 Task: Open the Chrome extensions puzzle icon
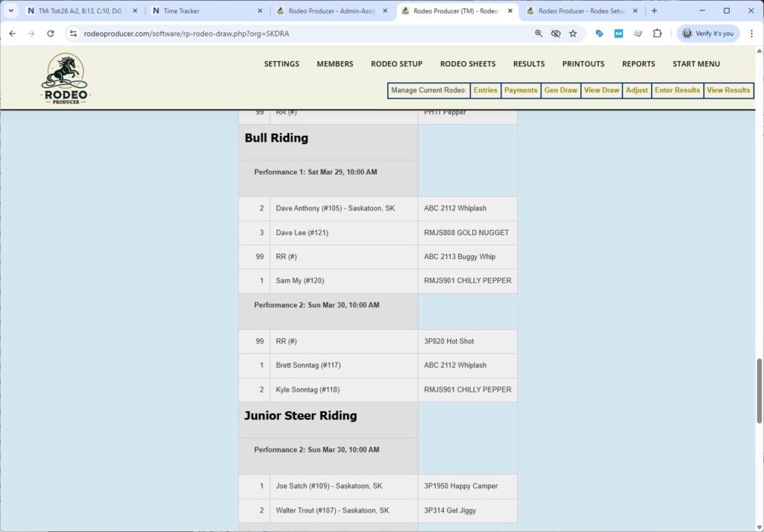[x=657, y=34]
